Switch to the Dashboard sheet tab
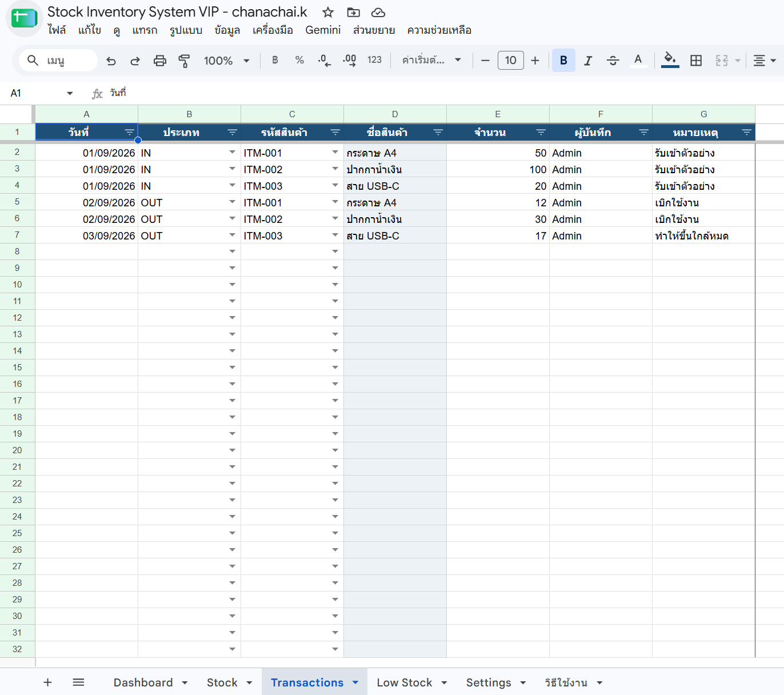This screenshot has width=784, height=695. [x=143, y=682]
